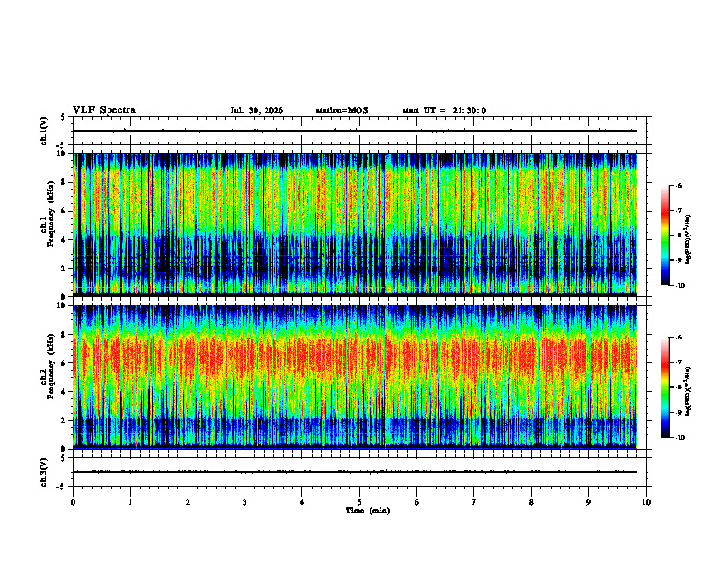The width and height of the screenshot is (728, 563).
Task: Click the ch.2 color bar units label
Action: coord(688,391)
